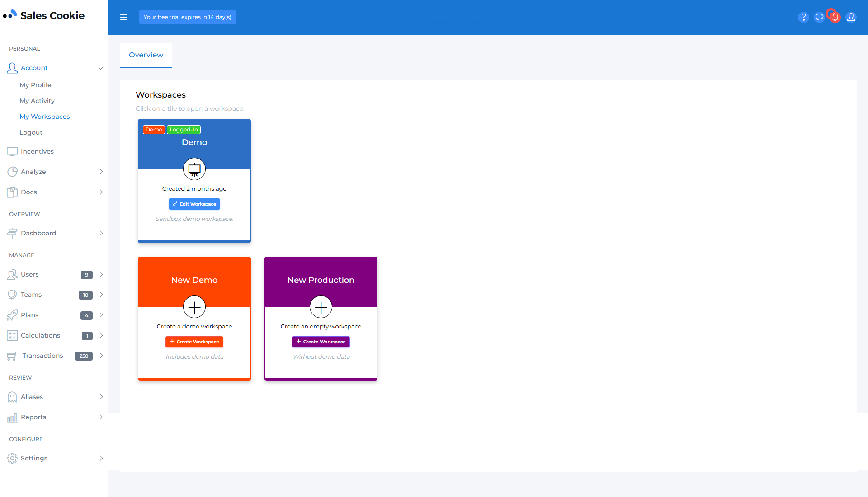
Task: Select the Overview tab
Action: (x=146, y=55)
